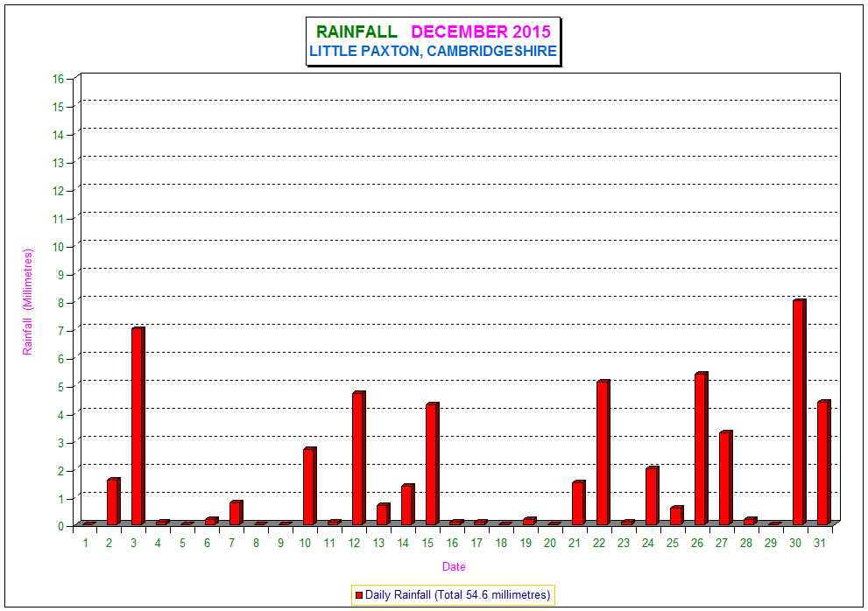Click the y-axis value 8

pos(61,303)
